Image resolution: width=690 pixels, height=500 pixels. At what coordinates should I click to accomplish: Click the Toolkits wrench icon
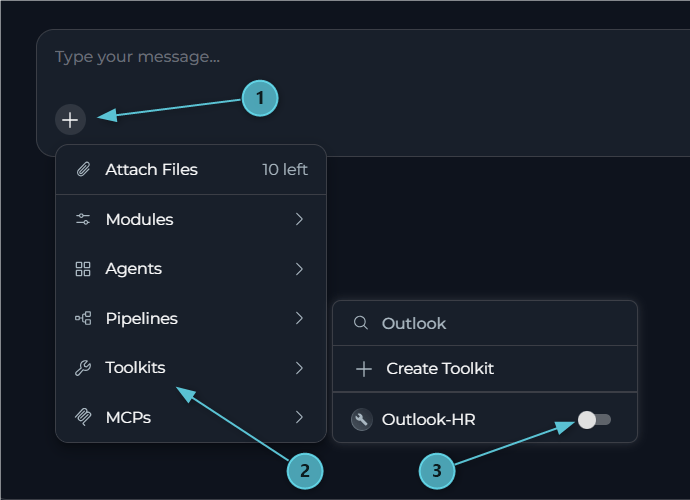tap(83, 368)
